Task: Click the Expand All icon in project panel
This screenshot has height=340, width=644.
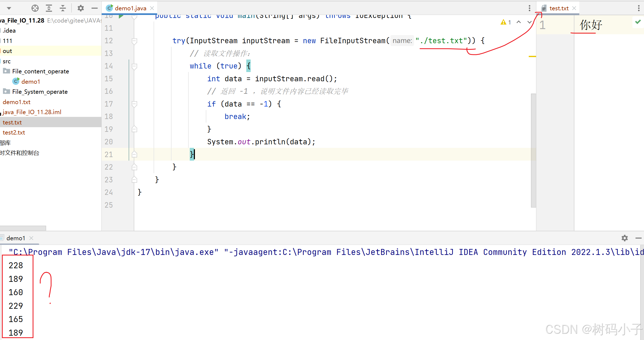Action: click(49, 8)
